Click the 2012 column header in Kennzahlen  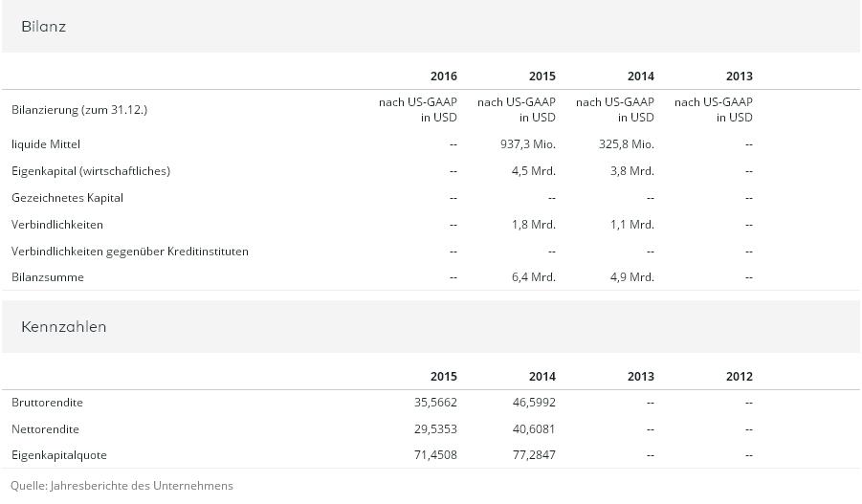(739, 377)
